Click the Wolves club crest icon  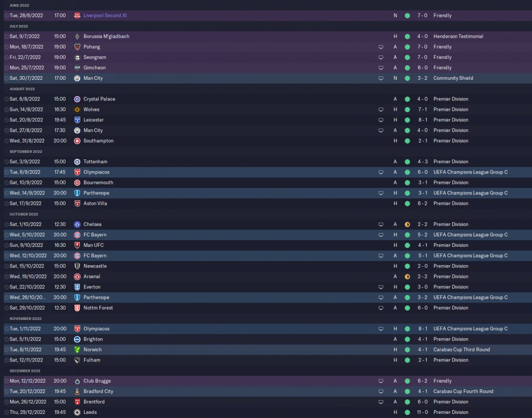[x=77, y=109]
